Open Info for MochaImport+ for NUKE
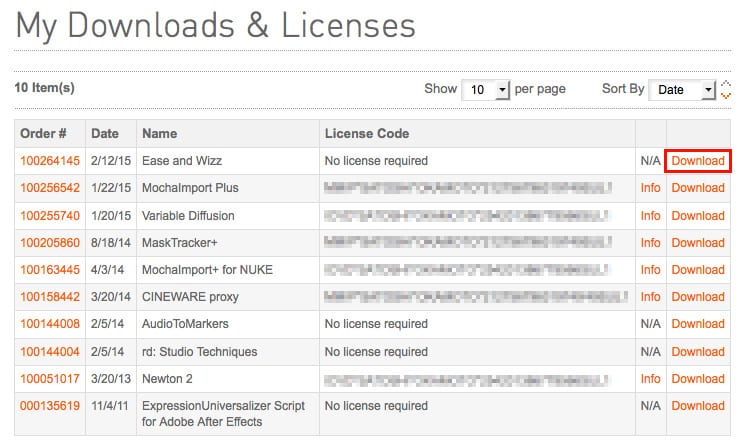This screenshot has width=741, height=448. click(650, 269)
